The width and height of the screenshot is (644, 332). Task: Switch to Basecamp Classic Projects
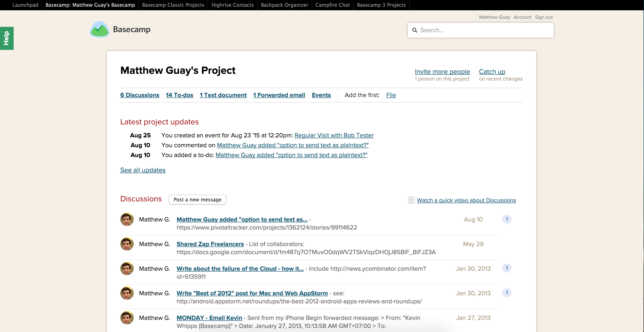click(x=173, y=5)
